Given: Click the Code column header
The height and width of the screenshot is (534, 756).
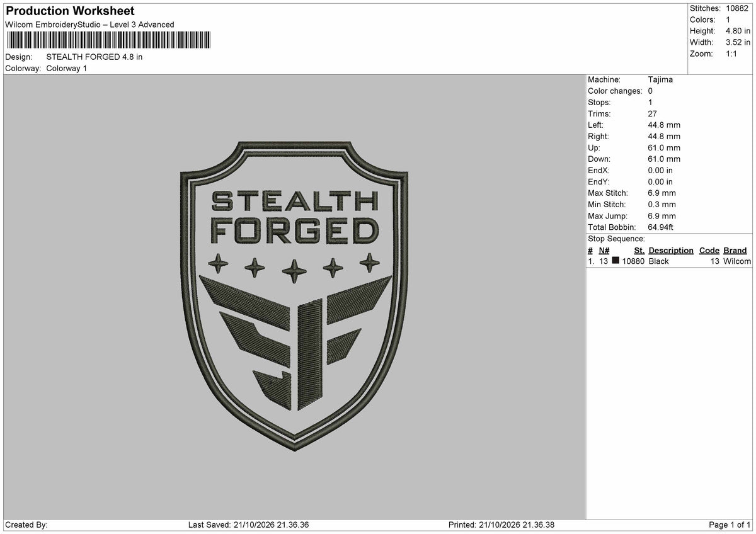Looking at the screenshot, I should point(709,250).
